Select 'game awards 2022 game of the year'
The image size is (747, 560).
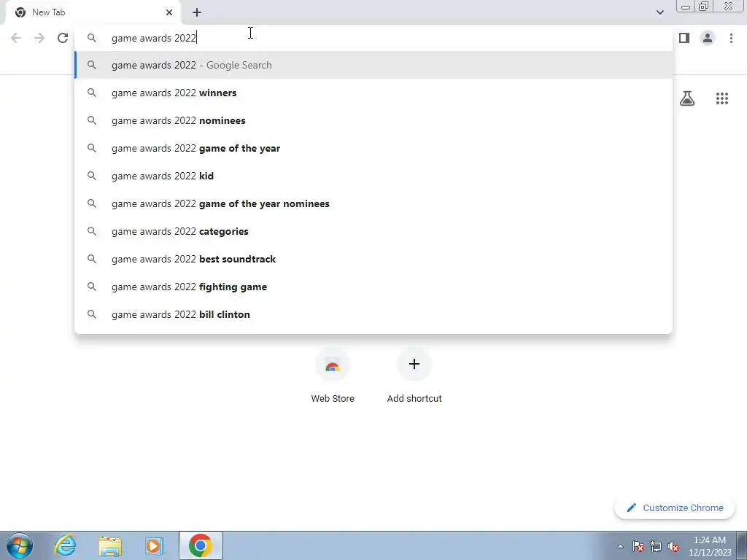click(373, 148)
